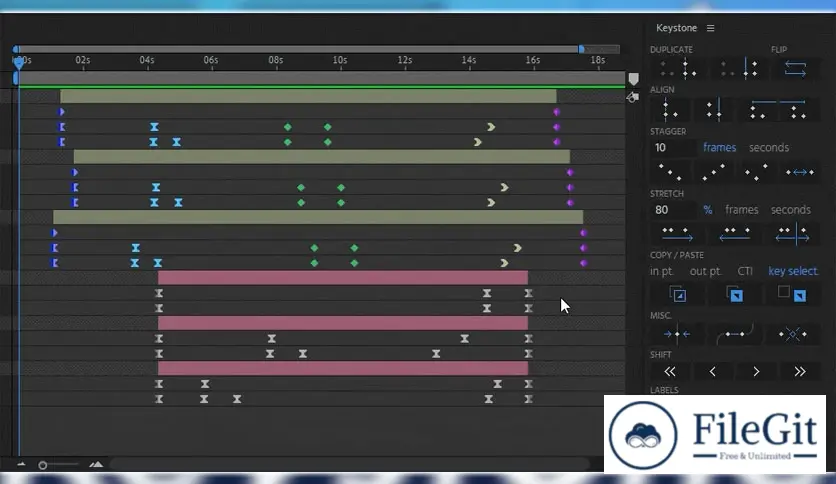This screenshot has height=484, width=836.
Task: Click the Stretch value field showing 80
Action: (673, 210)
